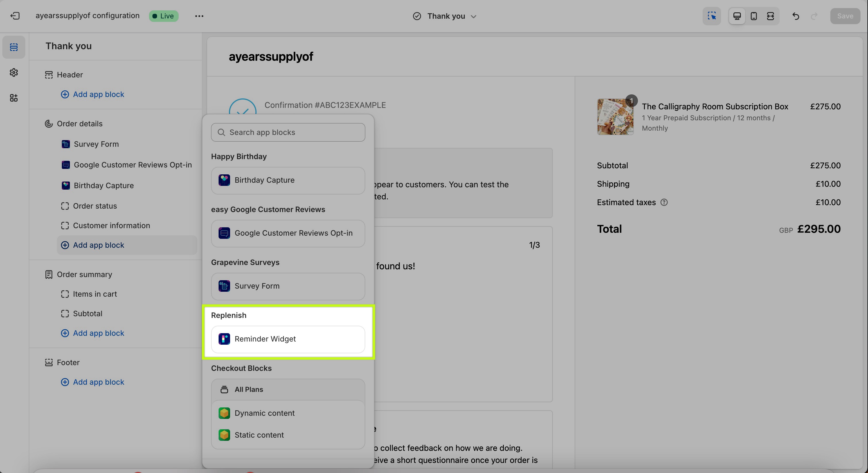Open the Apps sidebar icon
Image resolution: width=868 pixels, height=473 pixels.
click(x=14, y=98)
